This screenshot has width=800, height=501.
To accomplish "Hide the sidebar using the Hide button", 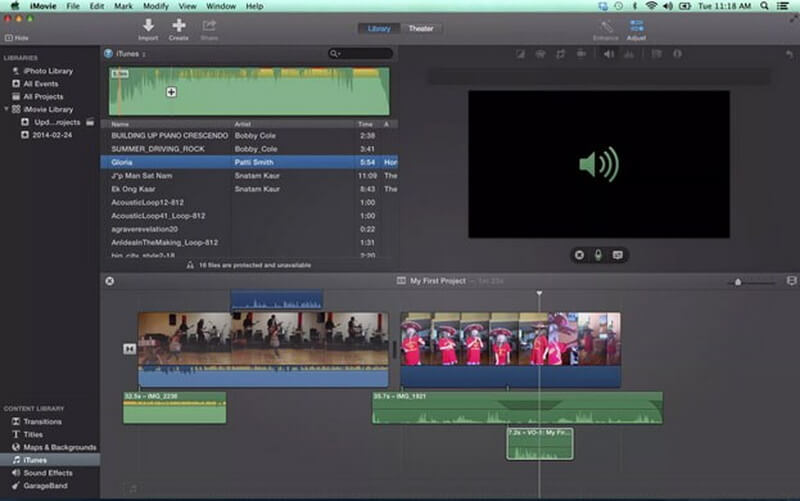I will click(16, 38).
